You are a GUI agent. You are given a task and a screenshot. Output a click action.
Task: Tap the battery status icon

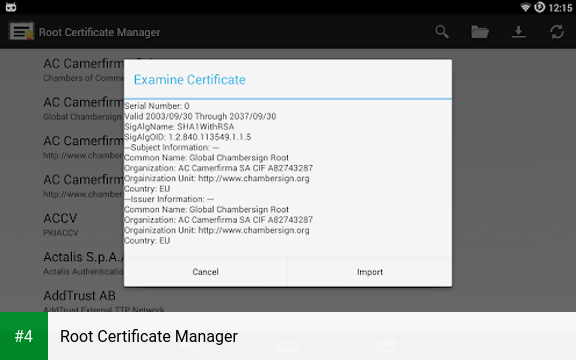pyautogui.click(x=539, y=7)
